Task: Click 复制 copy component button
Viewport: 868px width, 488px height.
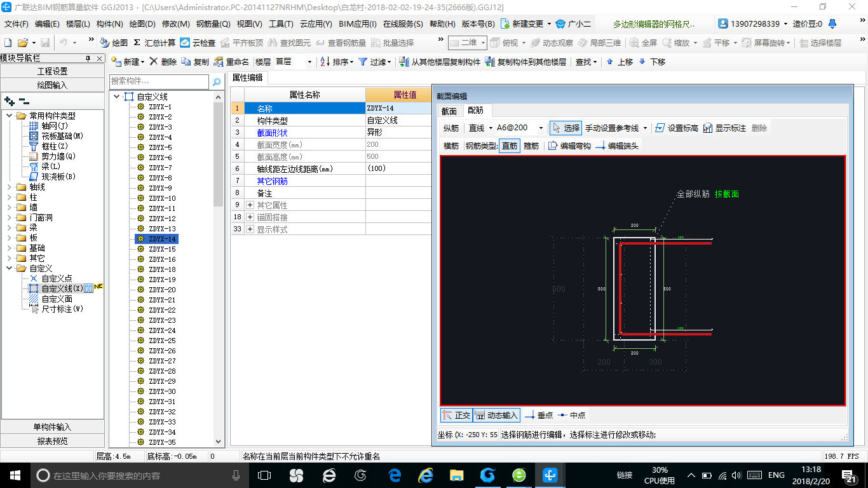Action: (x=195, y=62)
